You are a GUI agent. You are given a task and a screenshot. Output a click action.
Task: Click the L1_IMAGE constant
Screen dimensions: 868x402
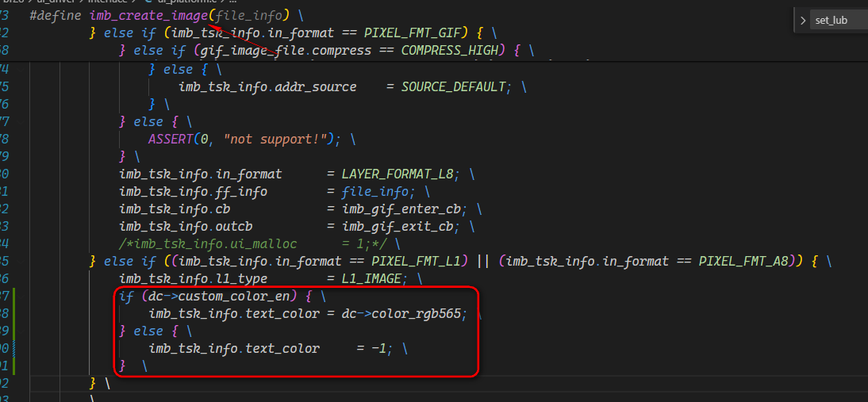pos(371,278)
